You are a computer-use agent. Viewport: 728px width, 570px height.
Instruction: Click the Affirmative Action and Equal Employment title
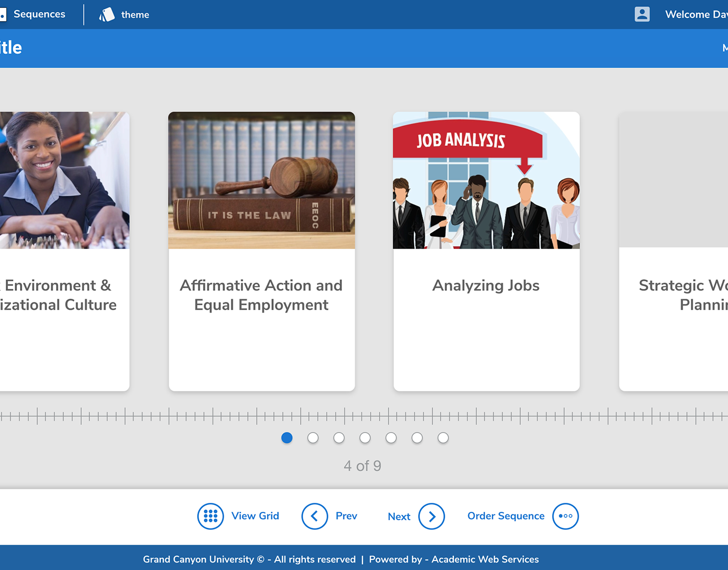coord(262,295)
